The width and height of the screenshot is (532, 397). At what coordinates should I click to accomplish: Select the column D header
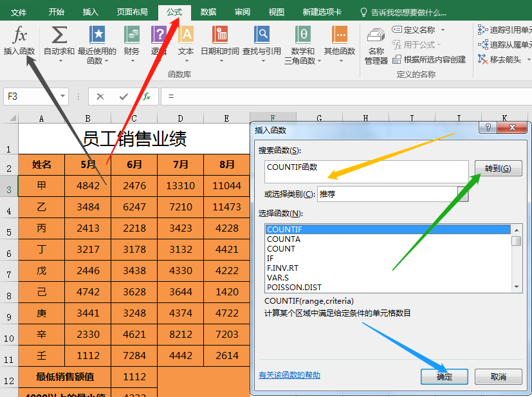[181, 118]
